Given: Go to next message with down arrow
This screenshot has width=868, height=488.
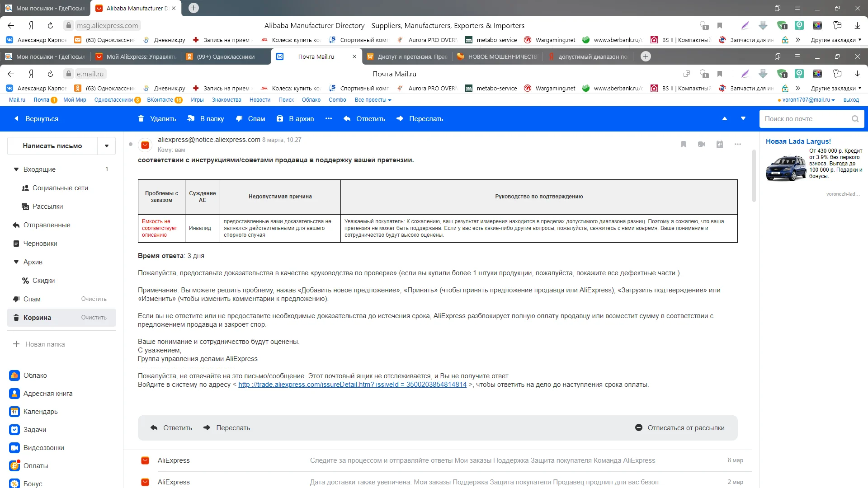Looking at the screenshot, I should click(x=743, y=118).
